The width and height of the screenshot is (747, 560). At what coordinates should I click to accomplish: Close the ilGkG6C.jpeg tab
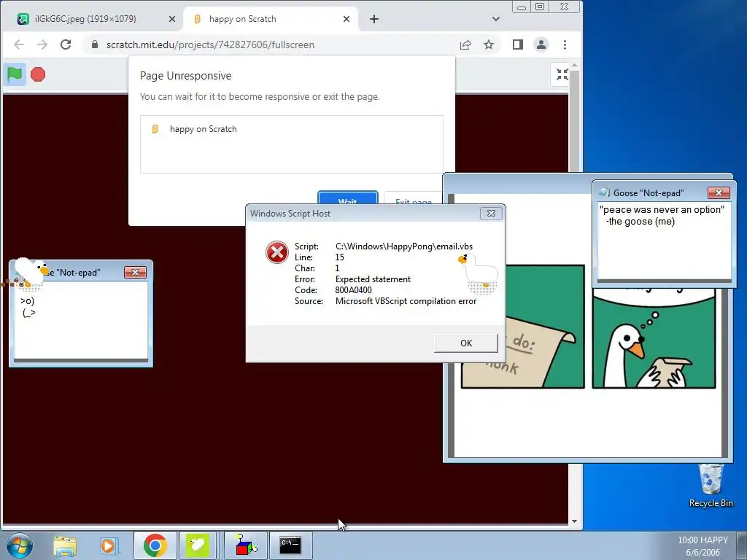click(172, 19)
